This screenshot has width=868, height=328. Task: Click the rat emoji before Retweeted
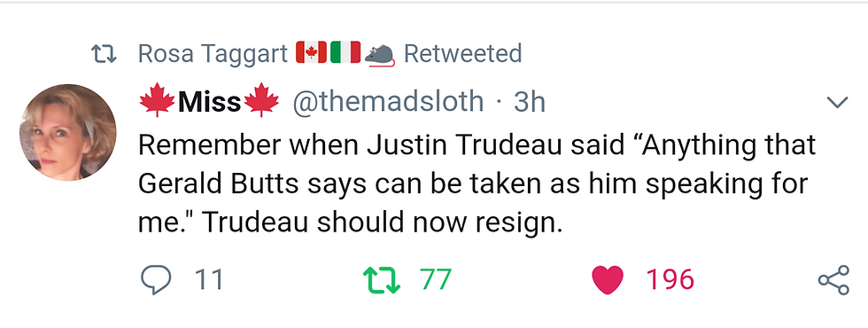click(x=380, y=54)
